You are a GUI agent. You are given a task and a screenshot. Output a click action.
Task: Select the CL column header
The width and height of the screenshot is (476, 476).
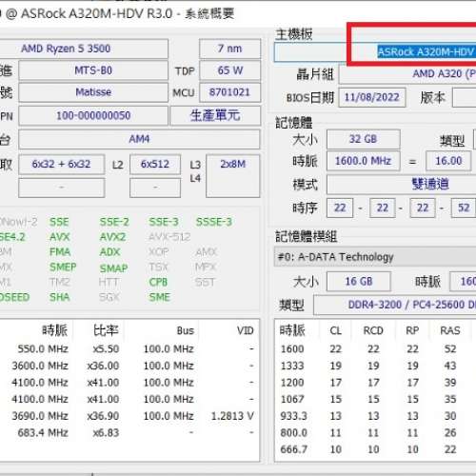[336, 330]
